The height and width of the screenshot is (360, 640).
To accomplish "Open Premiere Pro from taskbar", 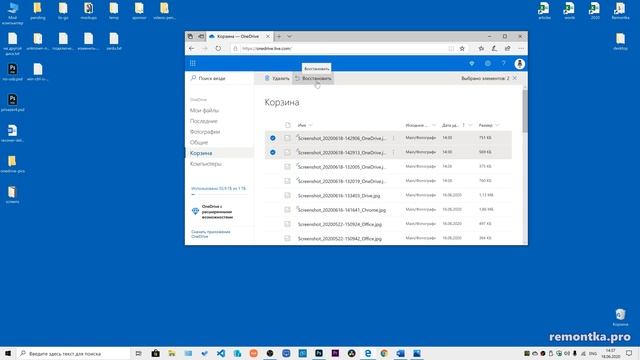I will pyautogui.click(x=335, y=353).
